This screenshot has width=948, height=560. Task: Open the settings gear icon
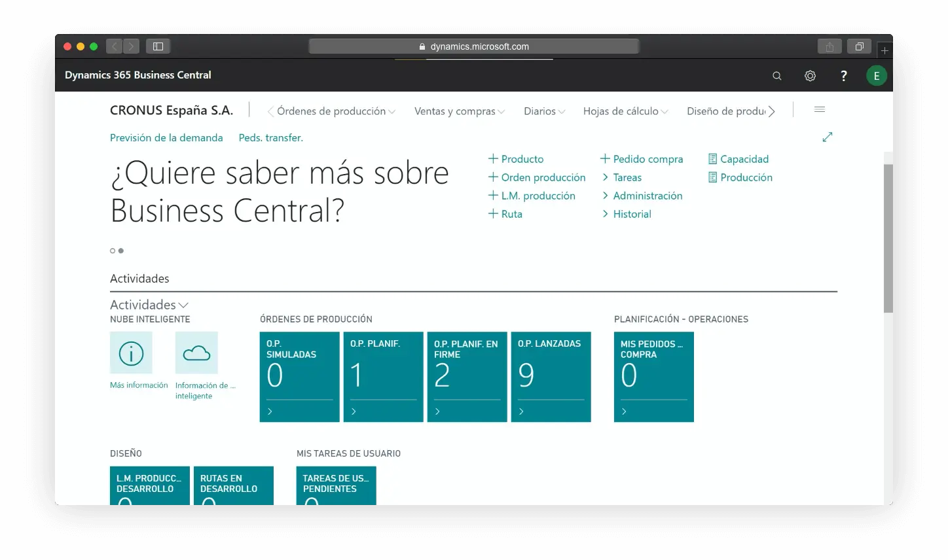(x=810, y=76)
